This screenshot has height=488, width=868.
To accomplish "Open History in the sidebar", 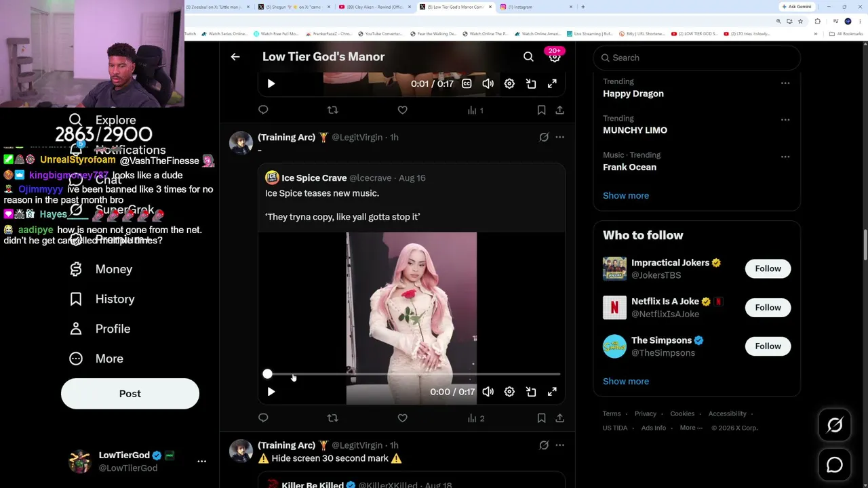I will tap(102, 299).
